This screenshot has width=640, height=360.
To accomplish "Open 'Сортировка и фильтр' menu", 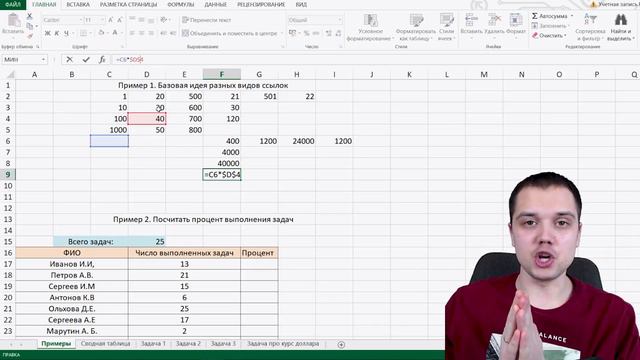I will (590, 27).
